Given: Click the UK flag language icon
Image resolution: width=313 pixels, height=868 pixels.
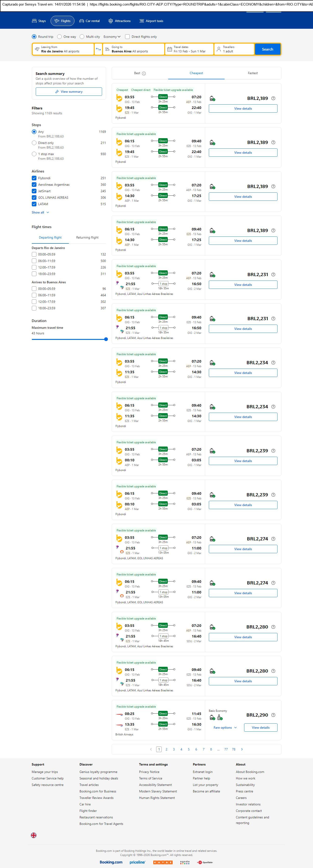Looking at the screenshot, I should tap(34, 835).
